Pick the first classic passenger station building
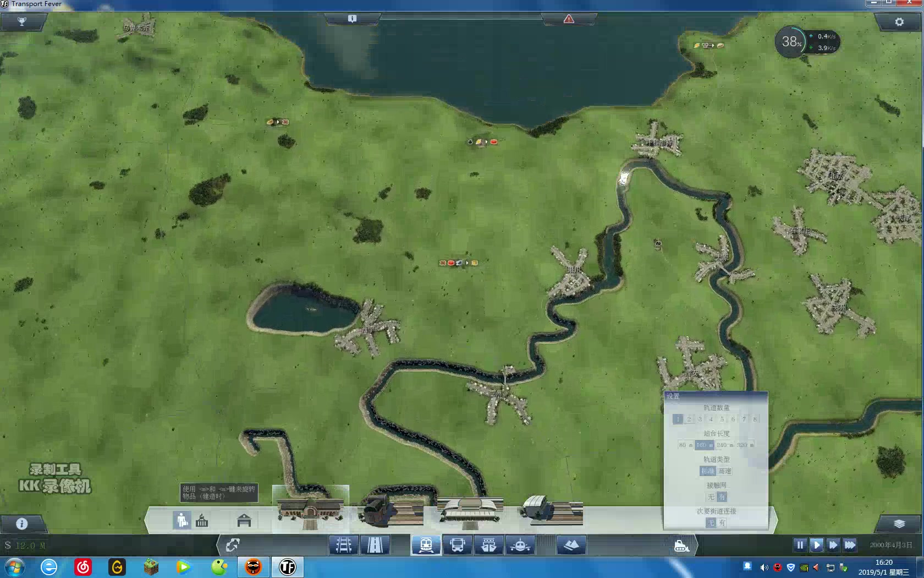 pos(311,509)
